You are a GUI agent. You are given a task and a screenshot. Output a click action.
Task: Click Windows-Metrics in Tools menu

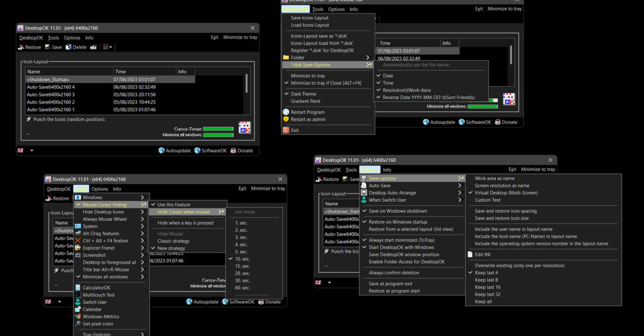tap(100, 317)
